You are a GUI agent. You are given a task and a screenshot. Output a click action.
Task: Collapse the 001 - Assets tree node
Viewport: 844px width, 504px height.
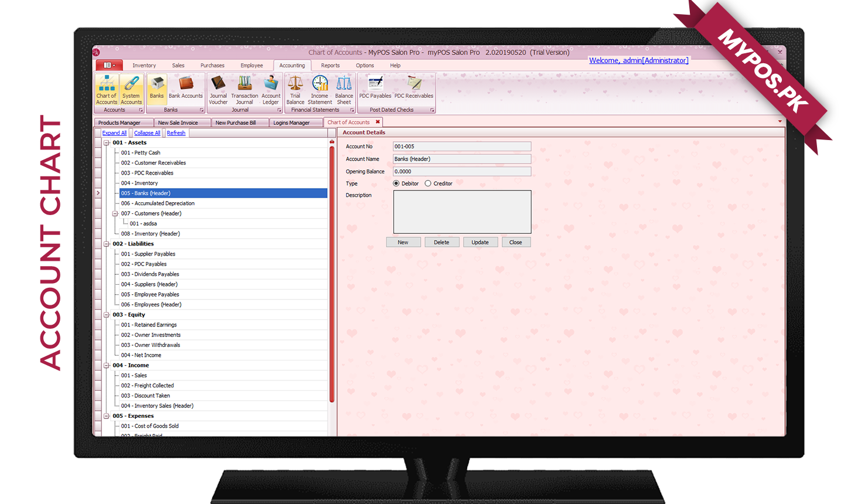107,143
